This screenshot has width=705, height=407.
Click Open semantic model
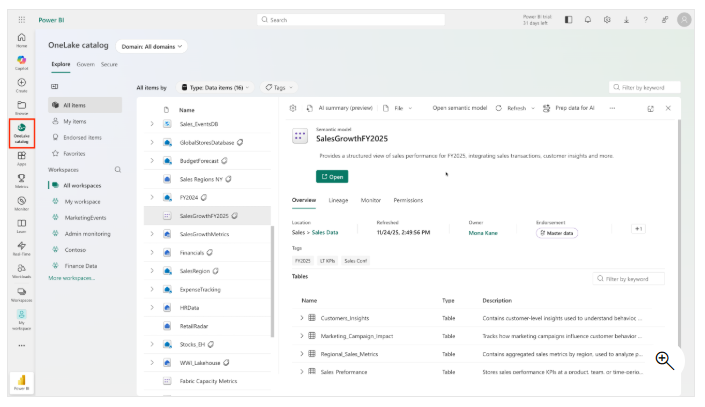(x=460, y=108)
